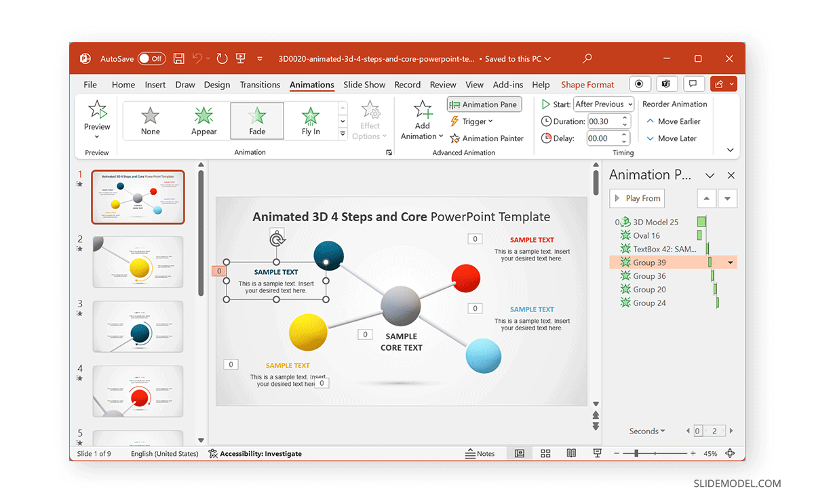Screen dimensions: 814x504
Task: Switch to the Transitions tab
Action: point(260,84)
